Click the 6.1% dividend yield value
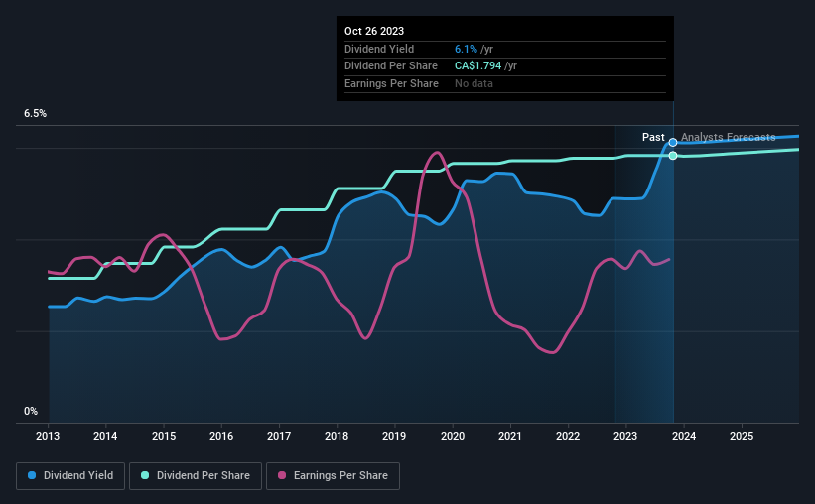Screen dimensions: 815x504 [466, 49]
